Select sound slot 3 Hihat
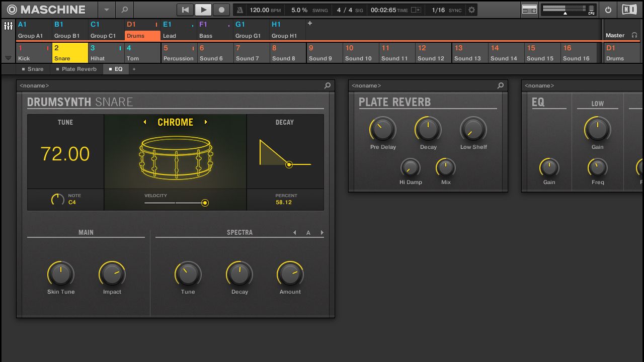Screen dimensions: 644x362 click(107, 53)
